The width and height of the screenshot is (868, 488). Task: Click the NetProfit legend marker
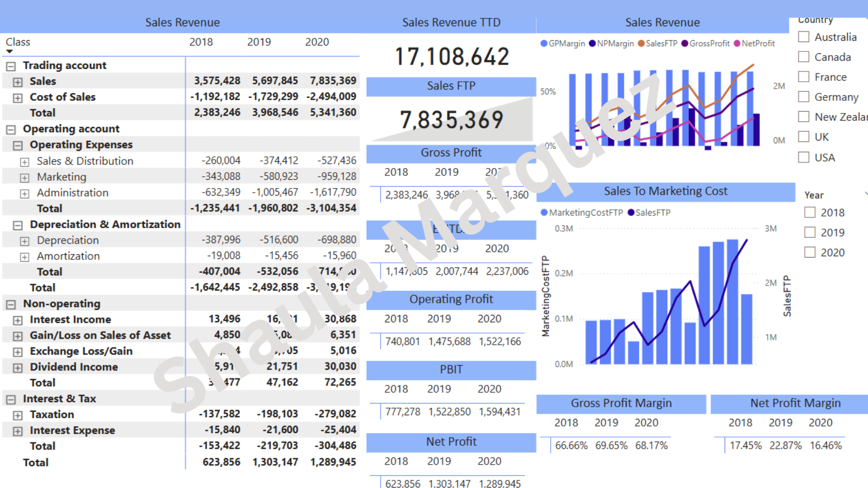pyautogui.click(x=737, y=43)
